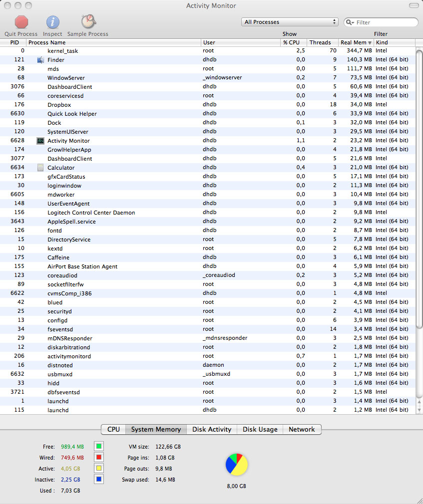
Task: Click the 122,66 GB VM size value
Action: pyautogui.click(x=168, y=447)
